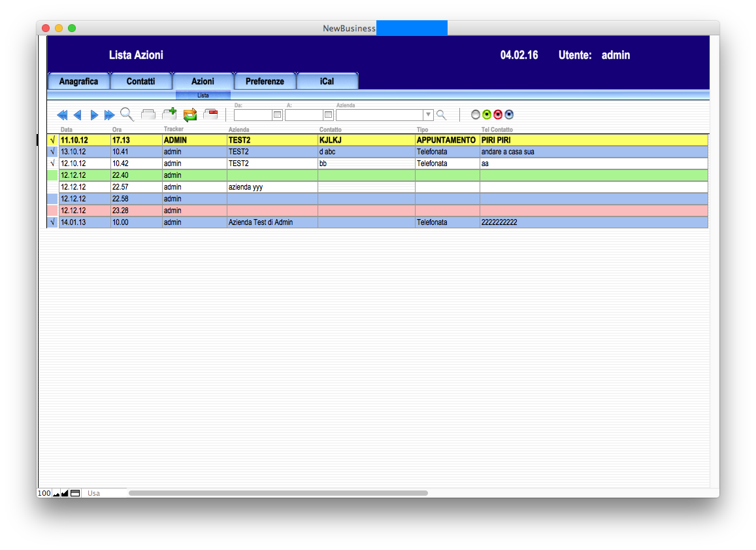
Task: Click the Azienda filter text field
Action: pos(380,115)
